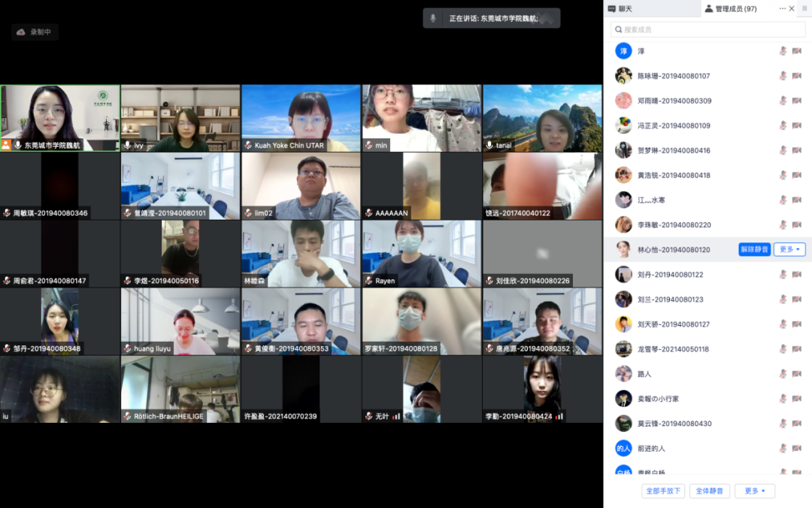The width and height of the screenshot is (812, 508).
Task: Open the 更多 dropdown next to 林心怡
Action: 789,250
